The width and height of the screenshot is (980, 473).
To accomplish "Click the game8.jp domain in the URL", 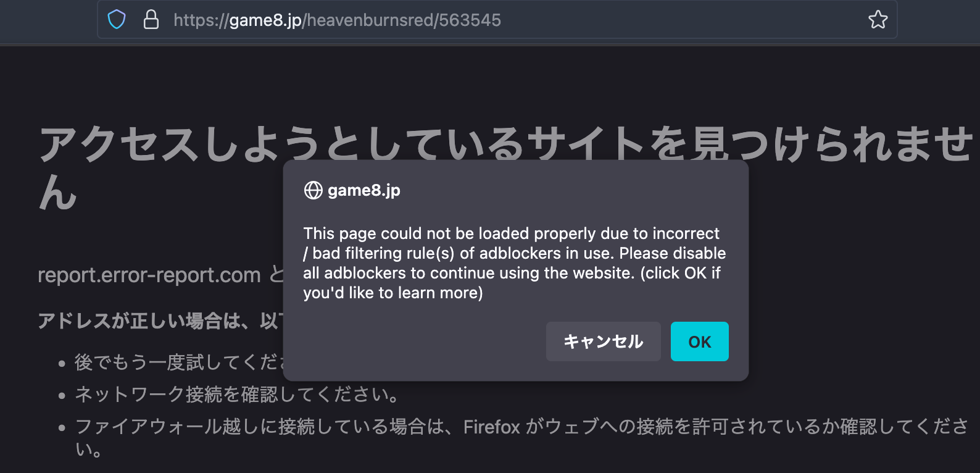I will [265, 20].
